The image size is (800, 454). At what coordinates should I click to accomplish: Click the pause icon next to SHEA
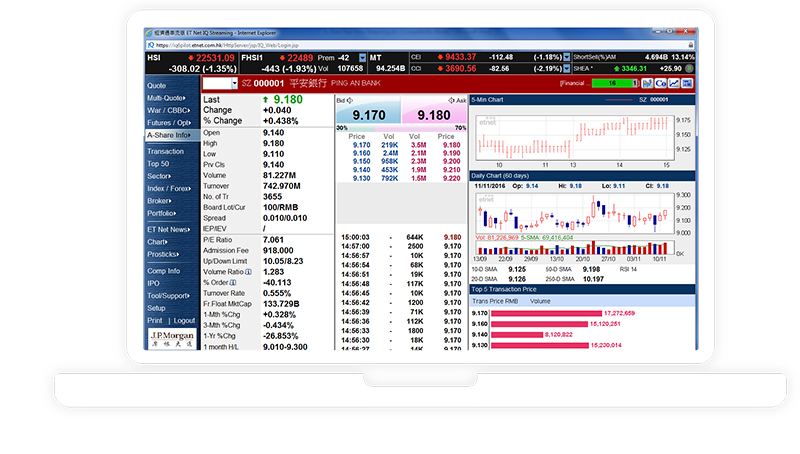[x=689, y=68]
